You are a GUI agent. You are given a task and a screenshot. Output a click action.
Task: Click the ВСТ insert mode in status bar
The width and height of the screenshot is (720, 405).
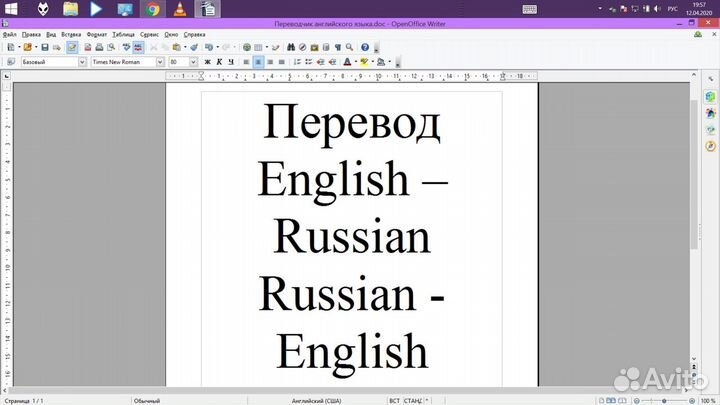pyautogui.click(x=394, y=400)
